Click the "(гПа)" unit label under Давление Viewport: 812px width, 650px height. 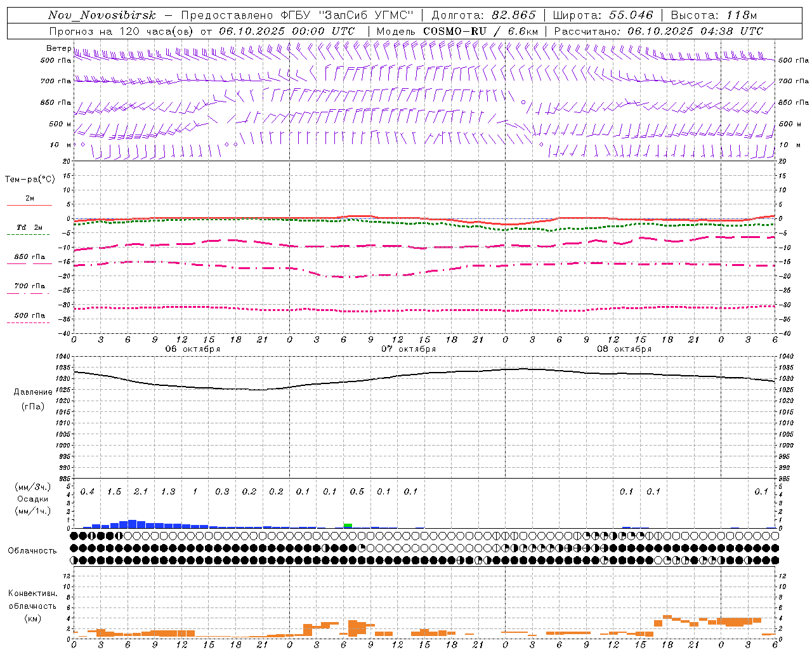tap(32, 406)
